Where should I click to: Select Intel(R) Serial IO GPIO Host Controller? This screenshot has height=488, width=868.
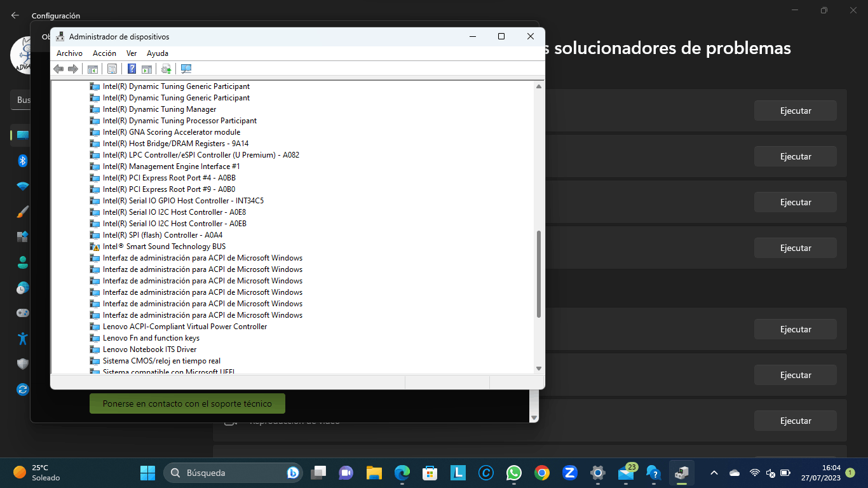coord(184,201)
